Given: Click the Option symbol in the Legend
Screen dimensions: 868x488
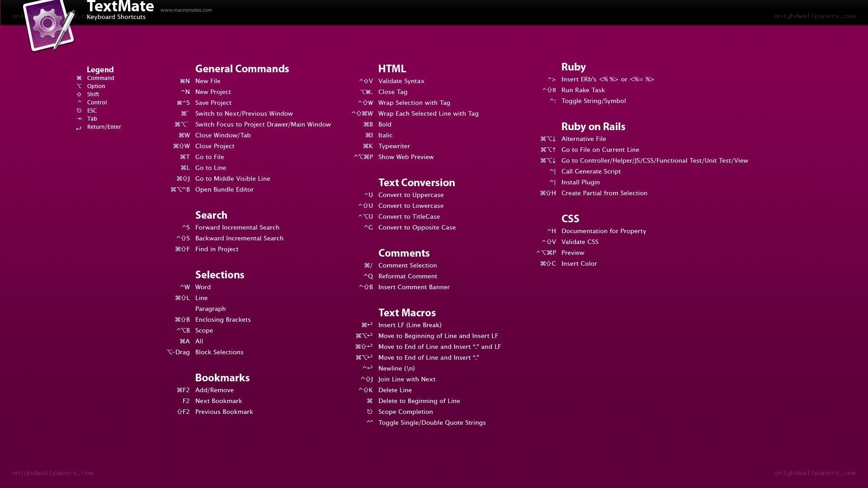Looking at the screenshot, I should pyautogui.click(x=79, y=86).
